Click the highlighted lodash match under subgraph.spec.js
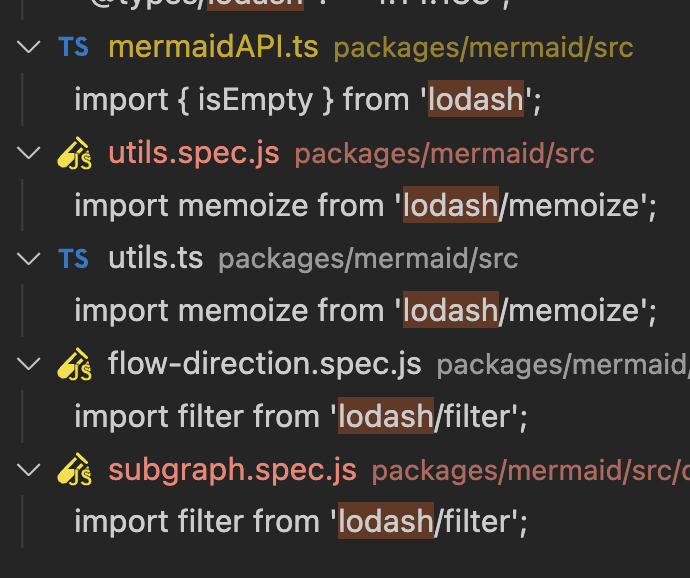 point(386,521)
